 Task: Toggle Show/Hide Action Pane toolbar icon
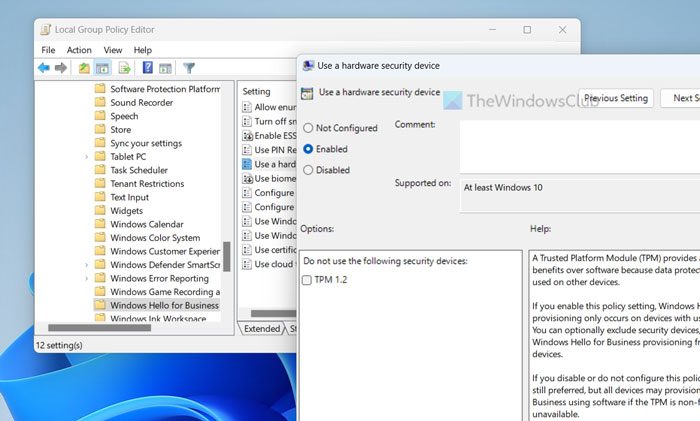pos(165,68)
